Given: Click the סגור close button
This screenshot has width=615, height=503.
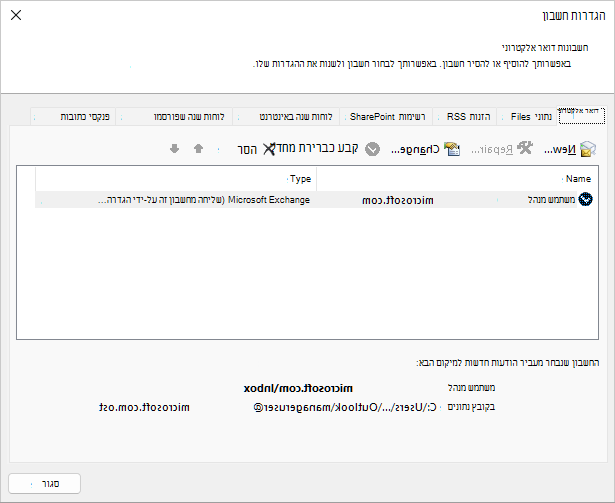Looking at the screenshot, I should click(44, 483).
